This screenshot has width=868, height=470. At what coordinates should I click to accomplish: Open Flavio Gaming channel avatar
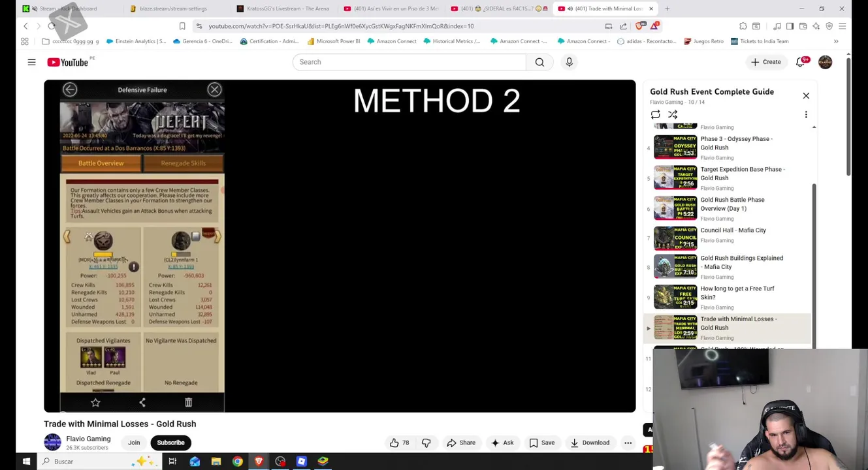[x=52, y=442]
